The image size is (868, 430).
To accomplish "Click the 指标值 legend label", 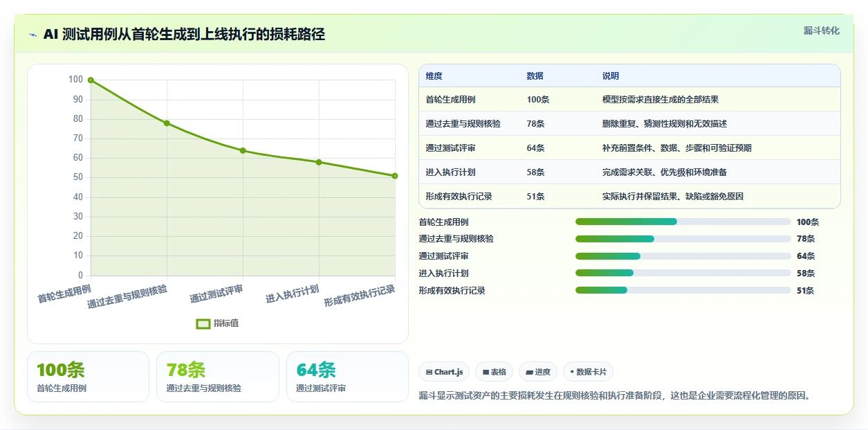I will click(x=226, y=323).
